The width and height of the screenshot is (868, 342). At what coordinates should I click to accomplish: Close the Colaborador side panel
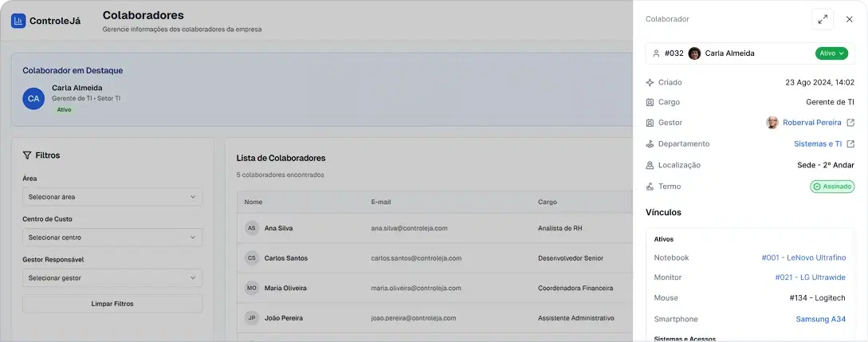[x=849, y=19]
